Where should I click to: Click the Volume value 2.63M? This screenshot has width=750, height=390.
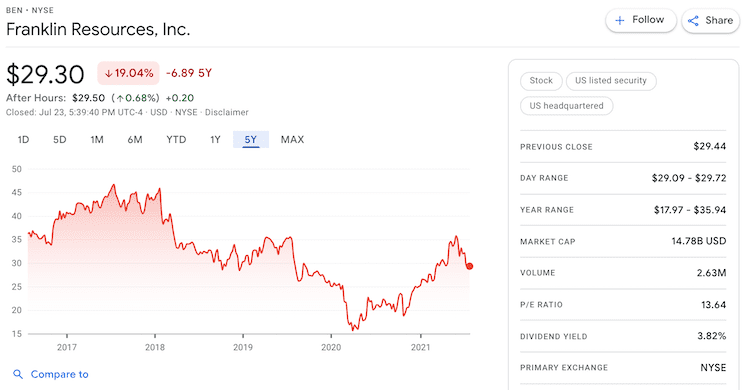(711, 273)
